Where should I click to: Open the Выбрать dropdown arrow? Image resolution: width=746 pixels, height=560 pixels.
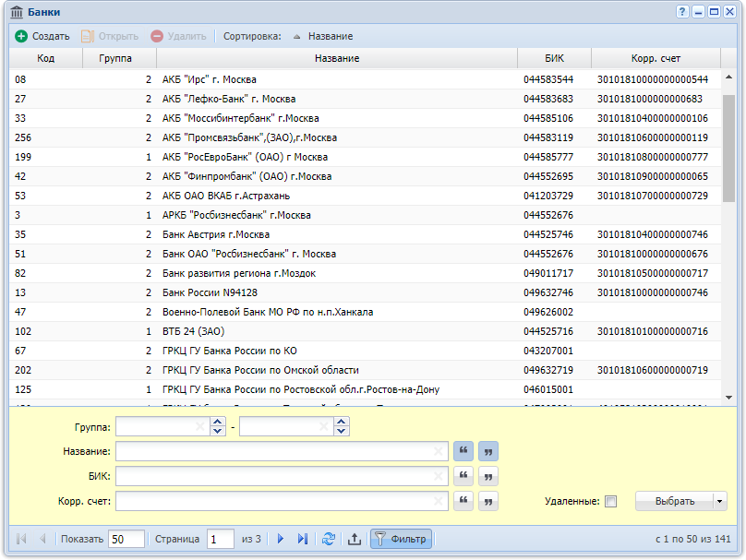(x=720, y=501)
